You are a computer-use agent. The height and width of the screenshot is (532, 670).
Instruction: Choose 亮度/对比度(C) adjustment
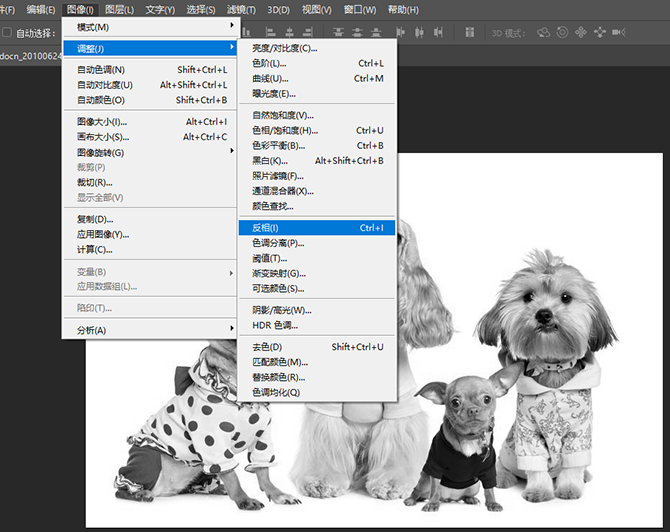pos(317,48)
